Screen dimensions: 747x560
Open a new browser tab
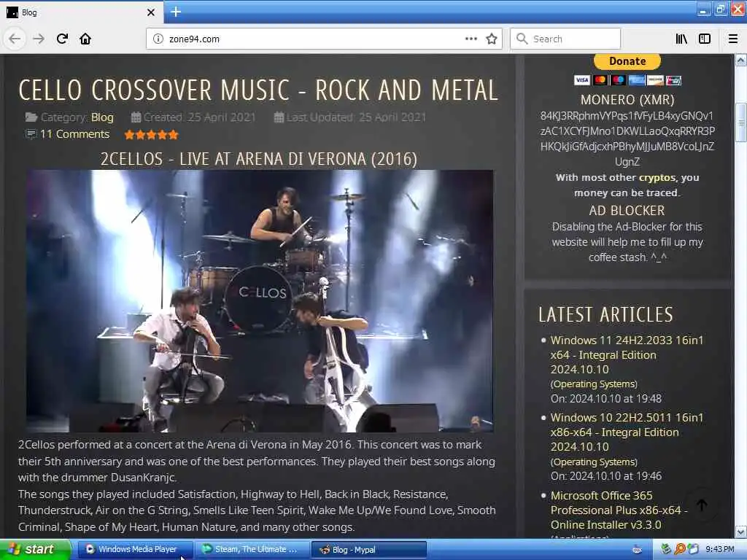click(x=176, y=12)
